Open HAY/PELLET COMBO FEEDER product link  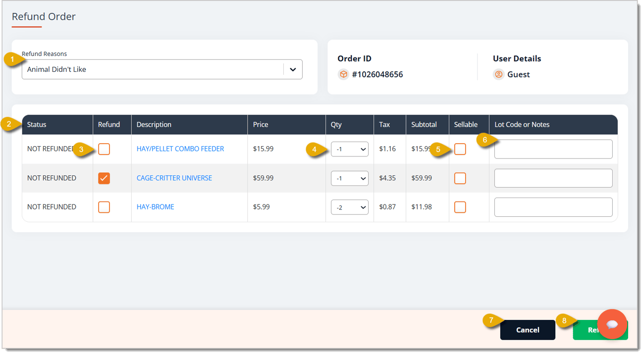pyautogui.click(x=180, y=149)
